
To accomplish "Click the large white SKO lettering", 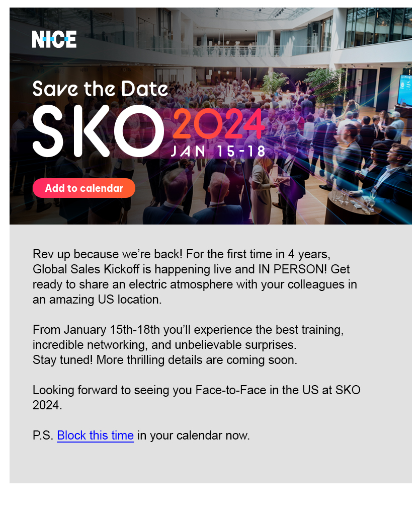I will click(x=98, y=131).
